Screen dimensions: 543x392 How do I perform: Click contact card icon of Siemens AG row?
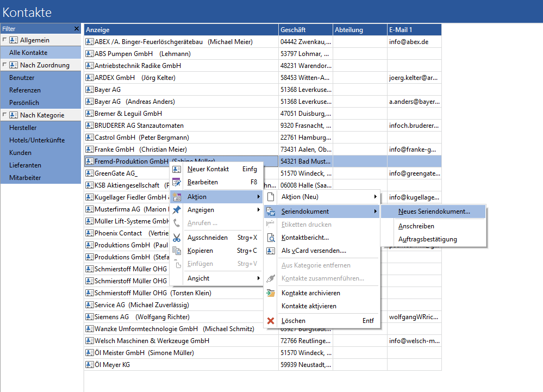pos(90,317)
